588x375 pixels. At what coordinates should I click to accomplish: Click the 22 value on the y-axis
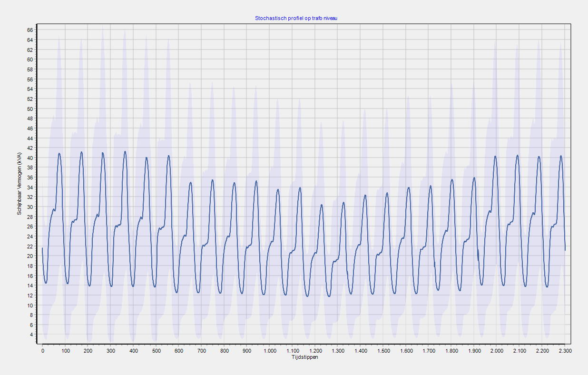[x=29, y=247]
